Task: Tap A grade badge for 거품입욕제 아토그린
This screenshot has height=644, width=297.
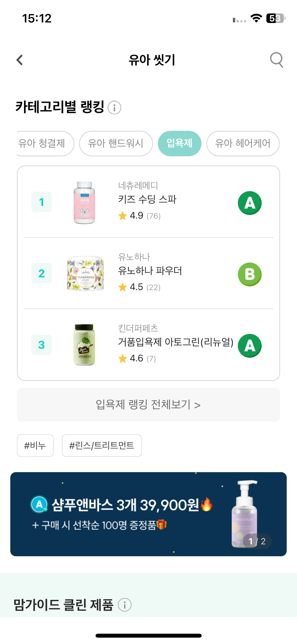Action: (x=250, y=346)
